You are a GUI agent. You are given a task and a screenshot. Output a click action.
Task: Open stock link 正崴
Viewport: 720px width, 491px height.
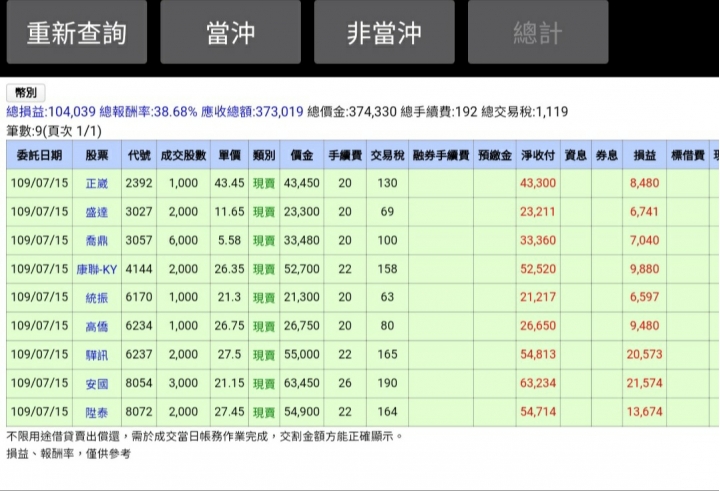pyautogui.click(x=97, y=183)
